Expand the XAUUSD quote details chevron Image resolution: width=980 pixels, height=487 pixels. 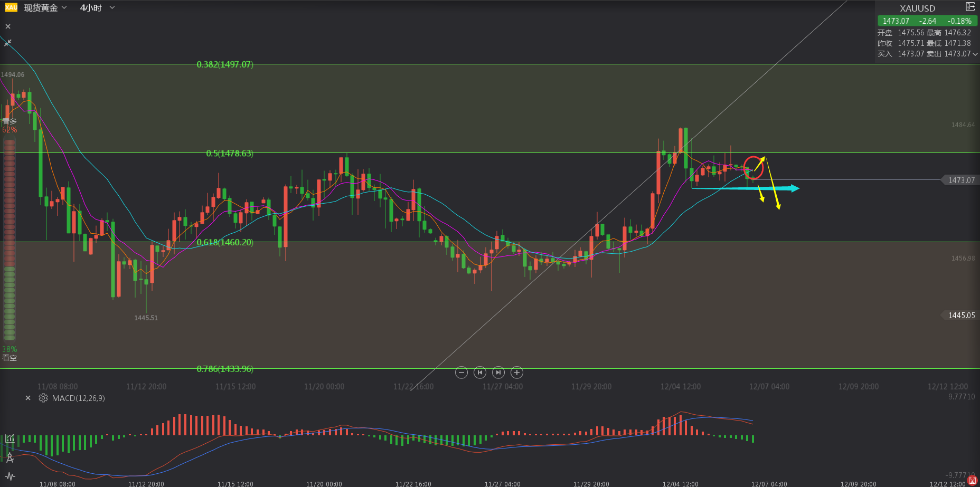pos(975,54)
